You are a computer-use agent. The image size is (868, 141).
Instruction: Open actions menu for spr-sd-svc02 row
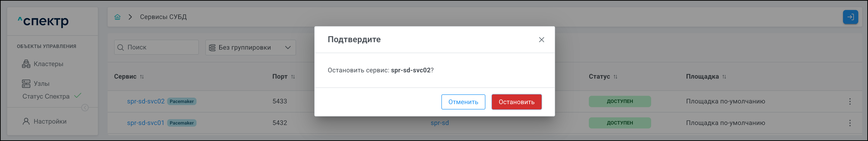[x=849, y=102]
